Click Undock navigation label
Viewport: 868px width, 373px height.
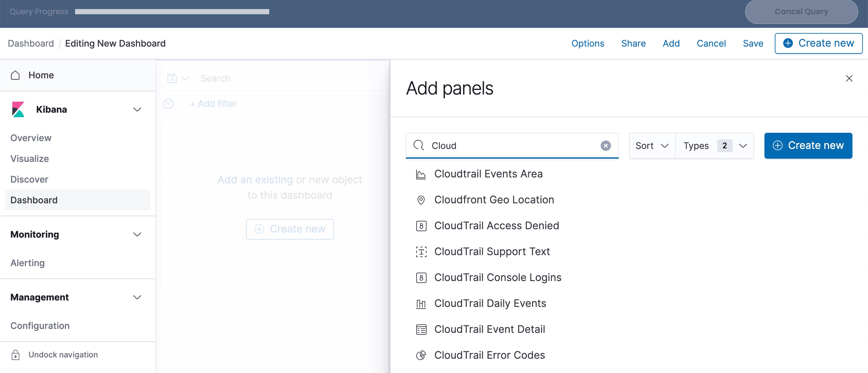tap(63, 355)
